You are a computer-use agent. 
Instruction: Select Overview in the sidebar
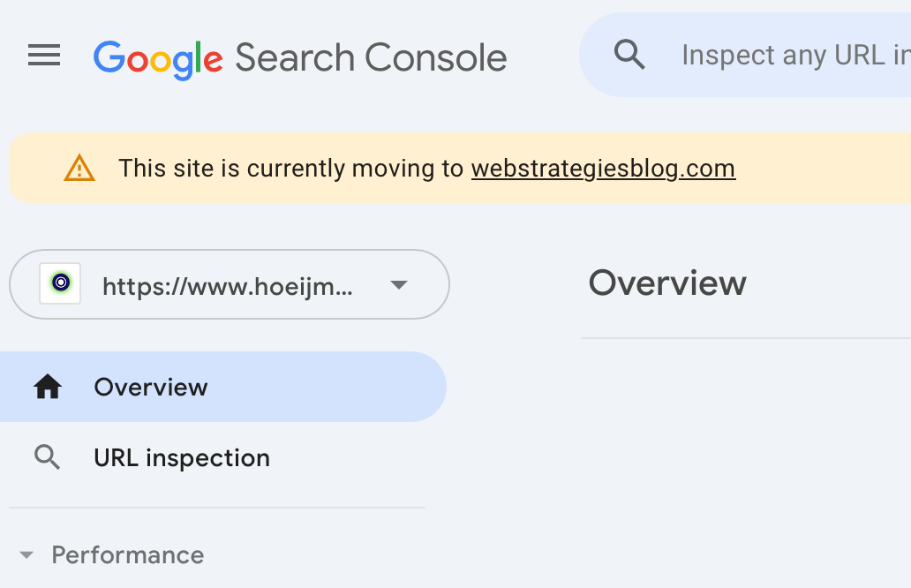[x=150, y=386]
